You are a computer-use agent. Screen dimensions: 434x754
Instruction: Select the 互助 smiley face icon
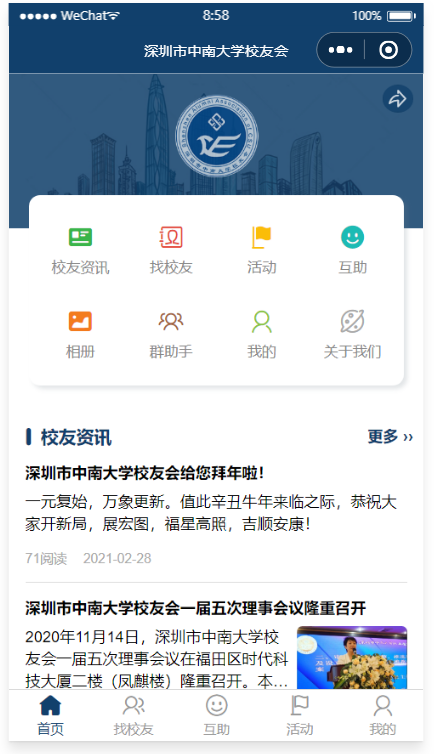[x=352, y=237]
